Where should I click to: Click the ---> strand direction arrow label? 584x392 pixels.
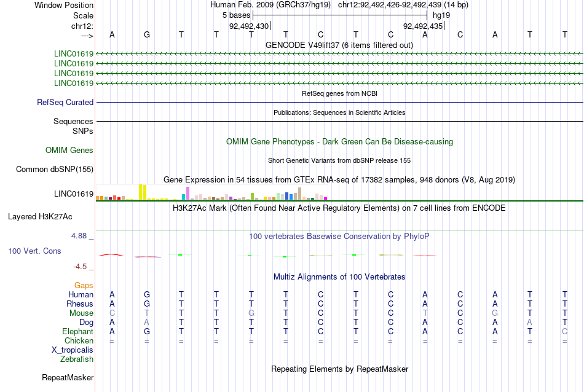[87, 36]
